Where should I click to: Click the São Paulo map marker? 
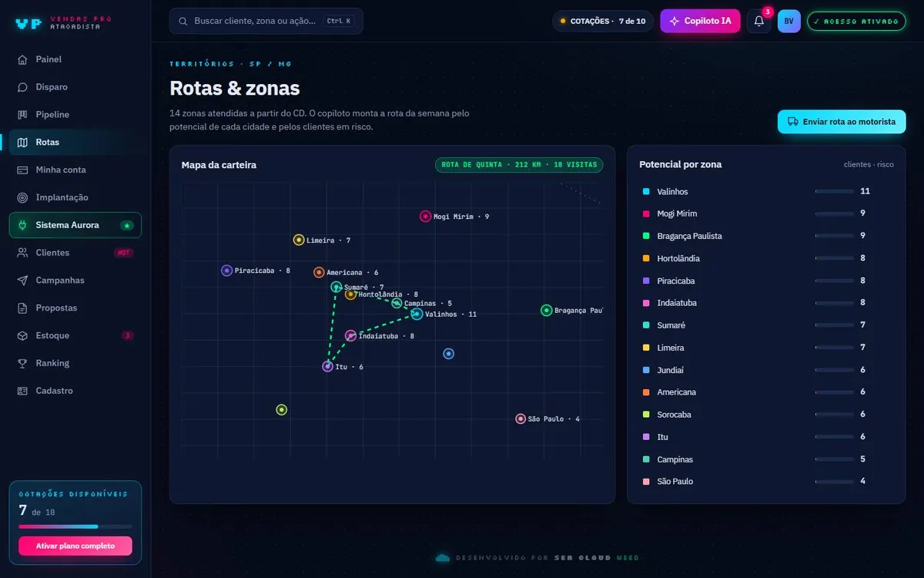coord(521,419)
